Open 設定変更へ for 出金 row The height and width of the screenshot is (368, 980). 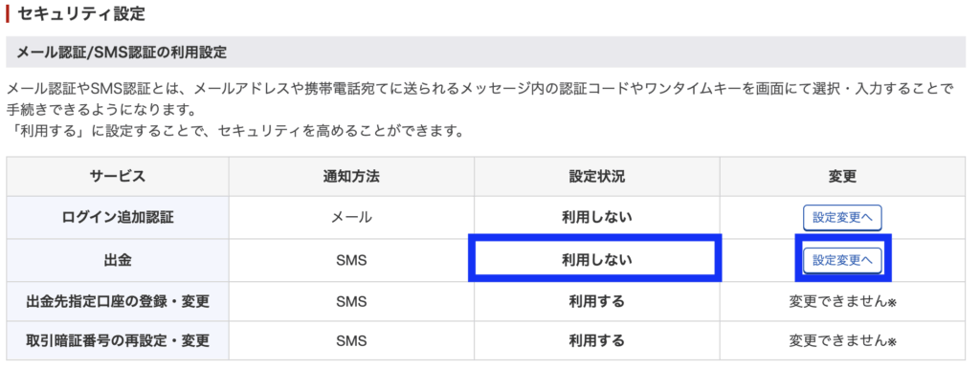842,260
